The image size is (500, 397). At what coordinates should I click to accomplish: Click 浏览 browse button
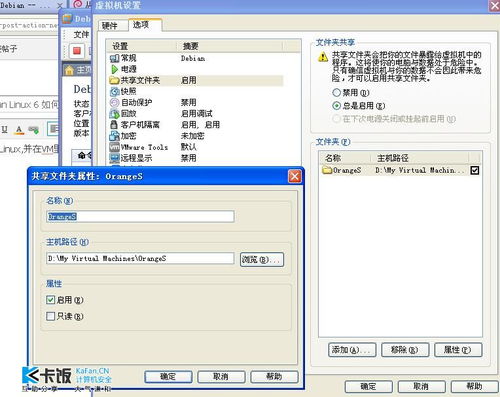click(262, 259)
